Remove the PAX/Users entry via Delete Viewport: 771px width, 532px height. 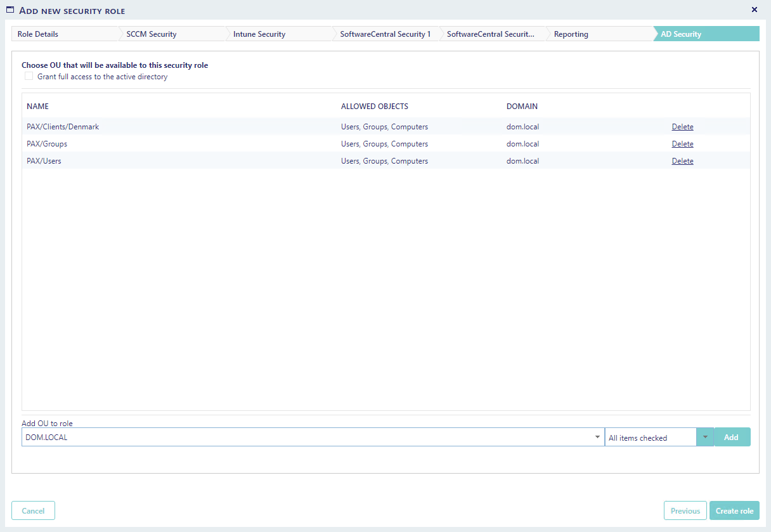(682, 161)
